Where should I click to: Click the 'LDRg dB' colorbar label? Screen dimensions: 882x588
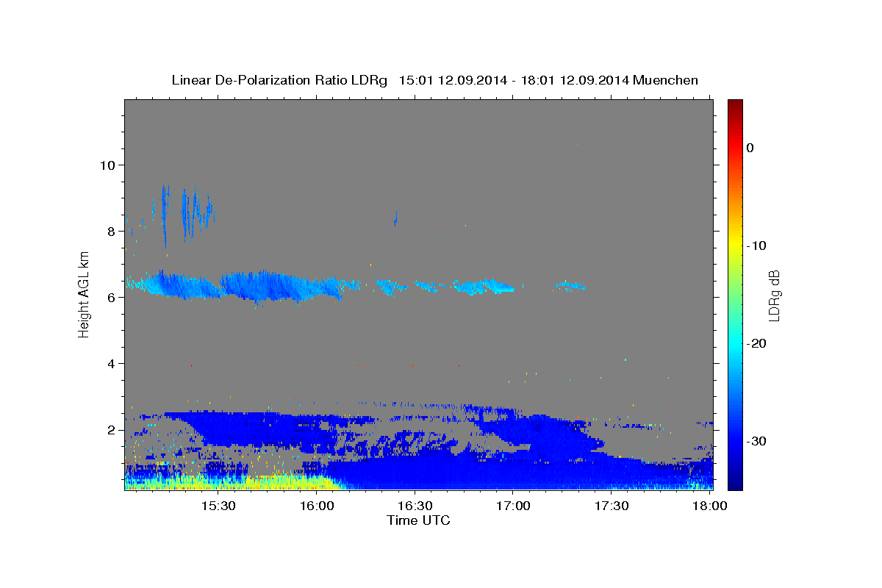click(773, 295)
